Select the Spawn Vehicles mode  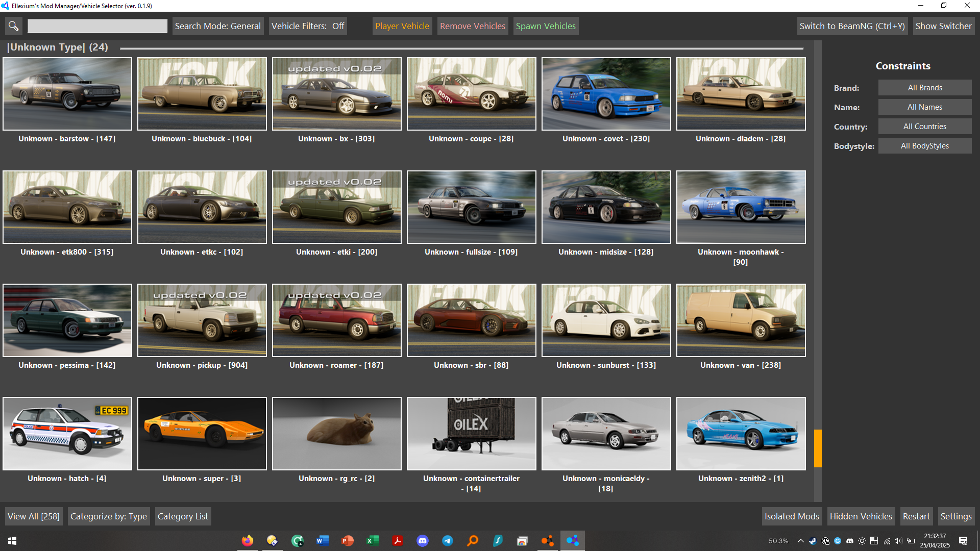(x=545, y=26)
